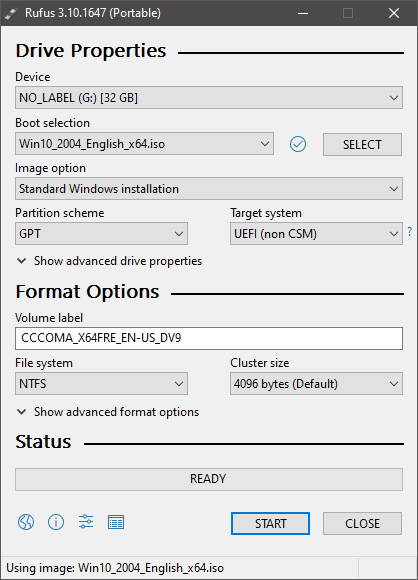Open the Image option dropdown
Viewport: 418px width, 580px height.
click(x=209, y=189)
